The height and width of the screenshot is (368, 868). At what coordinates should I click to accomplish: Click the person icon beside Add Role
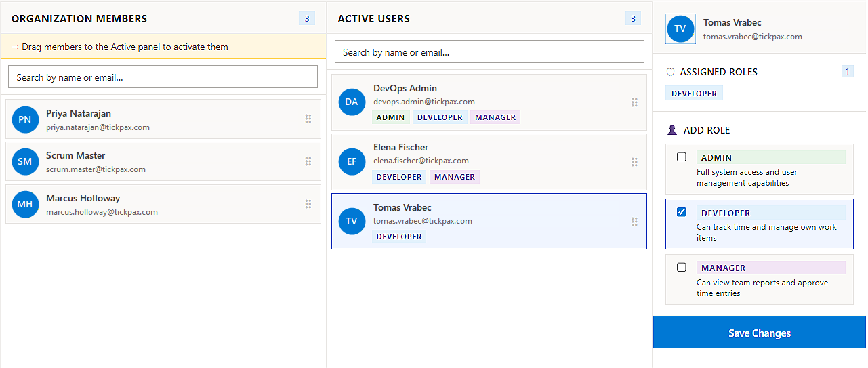(x=672, y=130)
